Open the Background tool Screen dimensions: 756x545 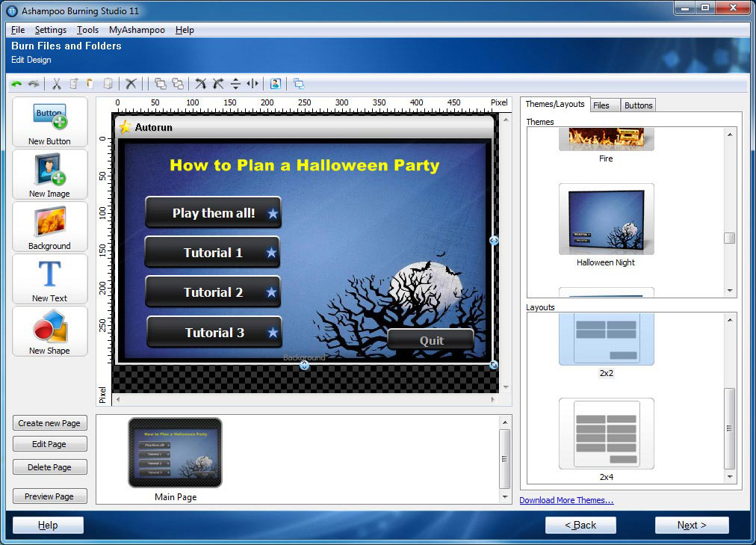(x=50, y=227)
